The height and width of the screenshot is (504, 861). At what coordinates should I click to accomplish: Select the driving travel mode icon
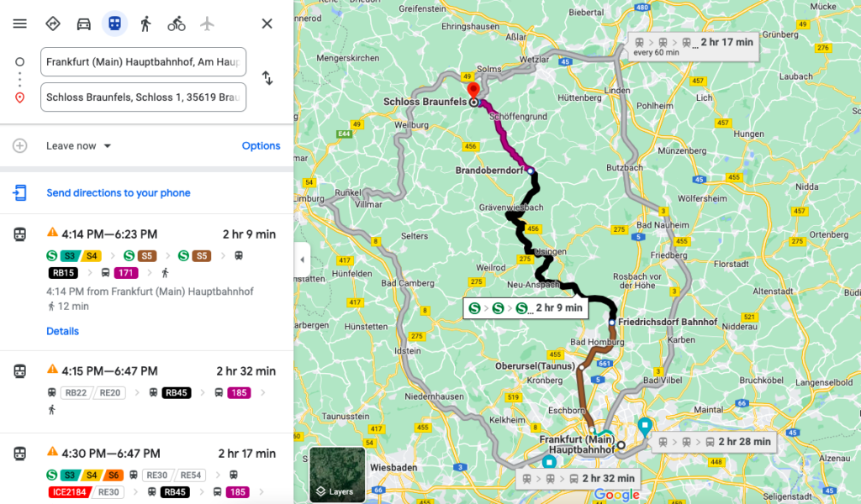pos(83,24)
